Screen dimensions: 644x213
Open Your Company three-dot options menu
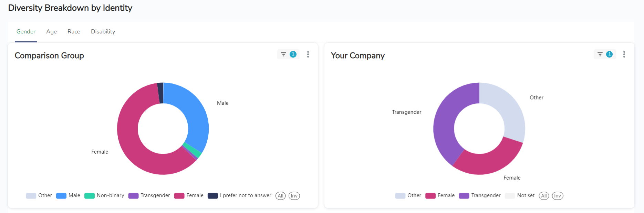coord(624,54)
